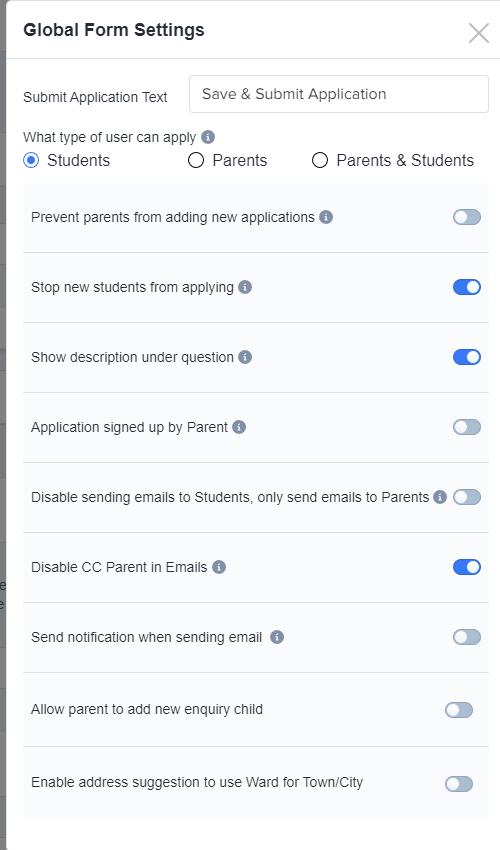Click the Submit Application Text input field
The height and width of the screenshot is (850, 500).
339,94
